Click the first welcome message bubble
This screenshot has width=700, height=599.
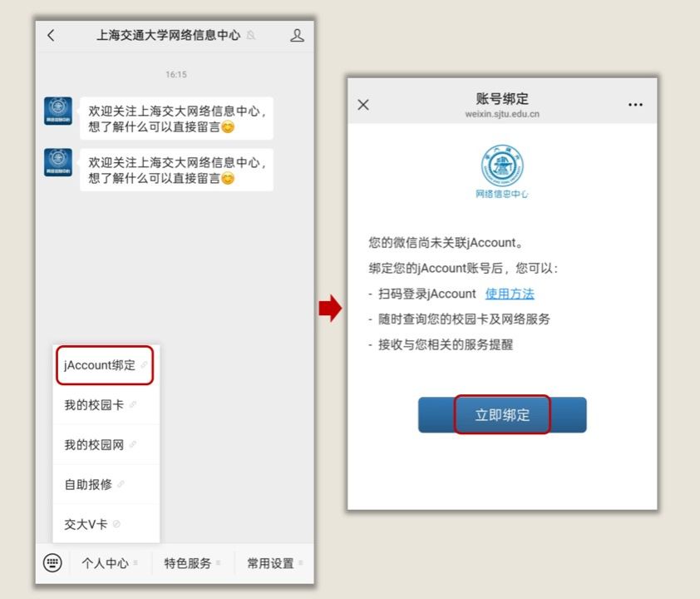pos(177,118)
